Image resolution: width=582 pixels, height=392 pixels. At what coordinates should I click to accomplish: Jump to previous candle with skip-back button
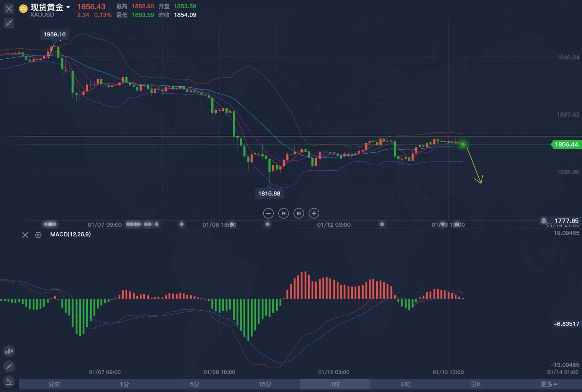point(284,213)
